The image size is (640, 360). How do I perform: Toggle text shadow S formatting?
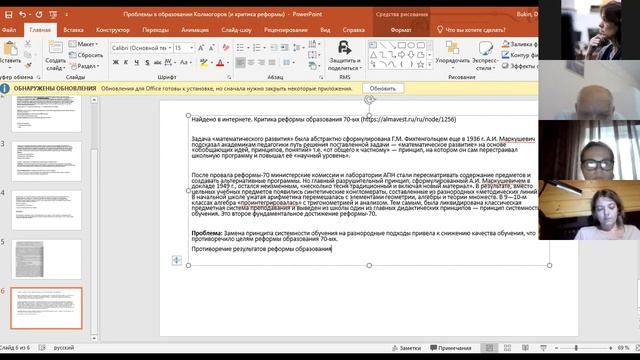[147, 62]
